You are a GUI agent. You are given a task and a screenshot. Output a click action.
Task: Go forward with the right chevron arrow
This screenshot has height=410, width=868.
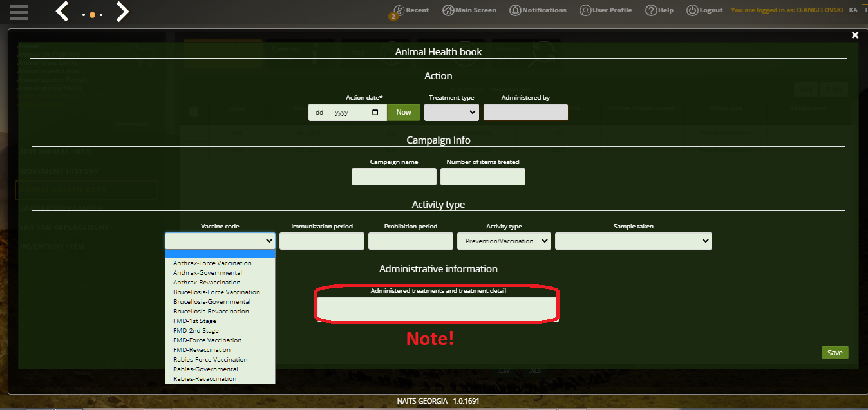[122, 11]
